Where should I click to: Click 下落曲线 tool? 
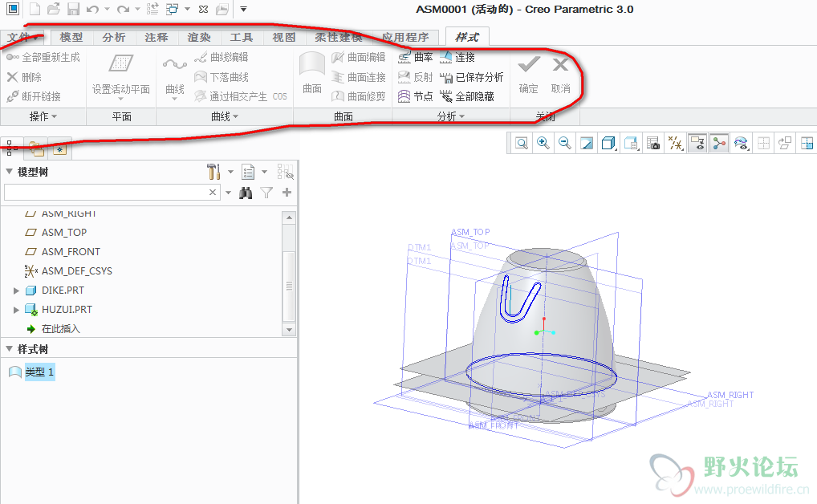coord(221,77)
